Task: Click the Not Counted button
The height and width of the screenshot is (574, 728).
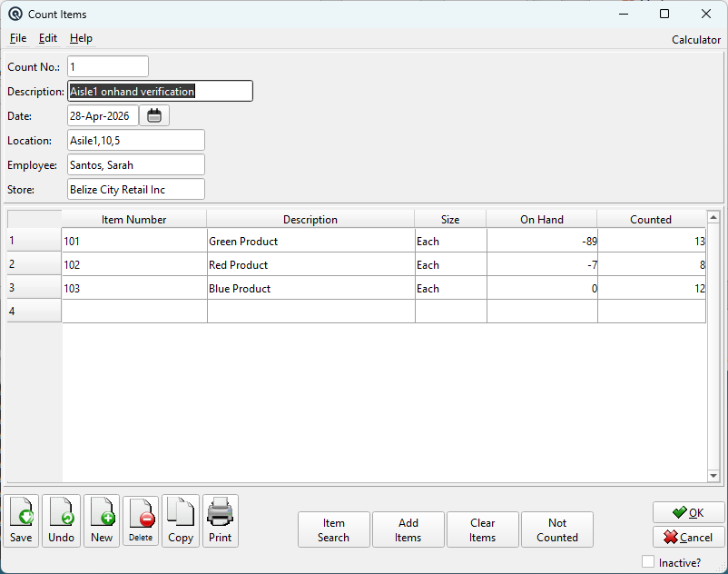Action: 557,529
